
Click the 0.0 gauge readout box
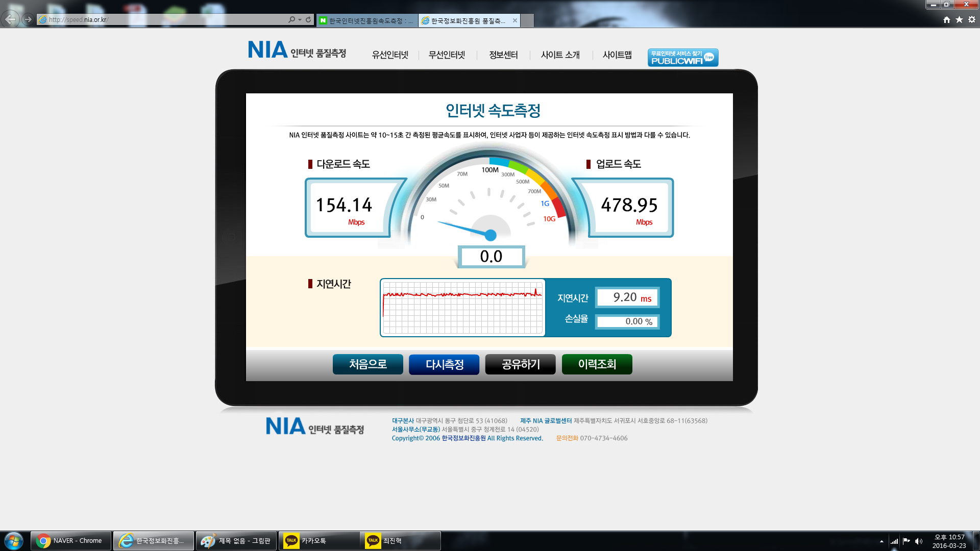click(491, 256)
